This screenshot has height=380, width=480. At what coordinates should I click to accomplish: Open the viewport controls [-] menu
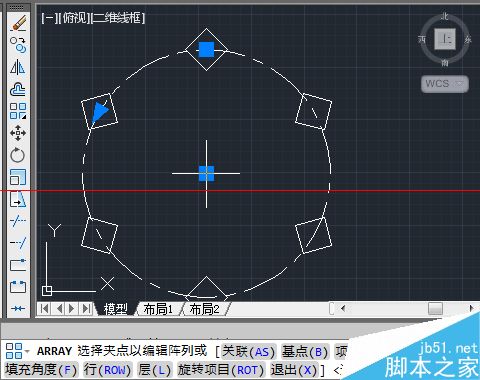(x=49, y=18)
